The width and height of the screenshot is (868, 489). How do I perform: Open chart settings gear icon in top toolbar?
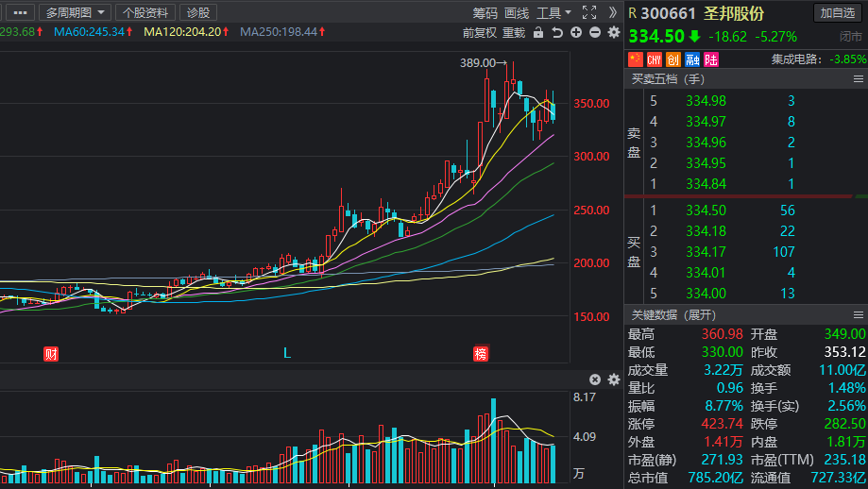tap(614, 33)
